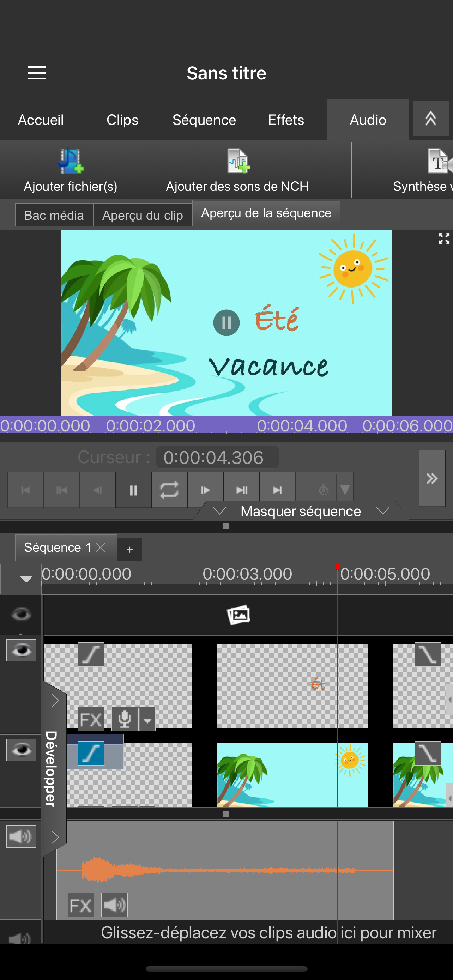The height and width of the screenshot is (980, 453).
Task: Click Masquer séquence button
Action: click(301, 511)
